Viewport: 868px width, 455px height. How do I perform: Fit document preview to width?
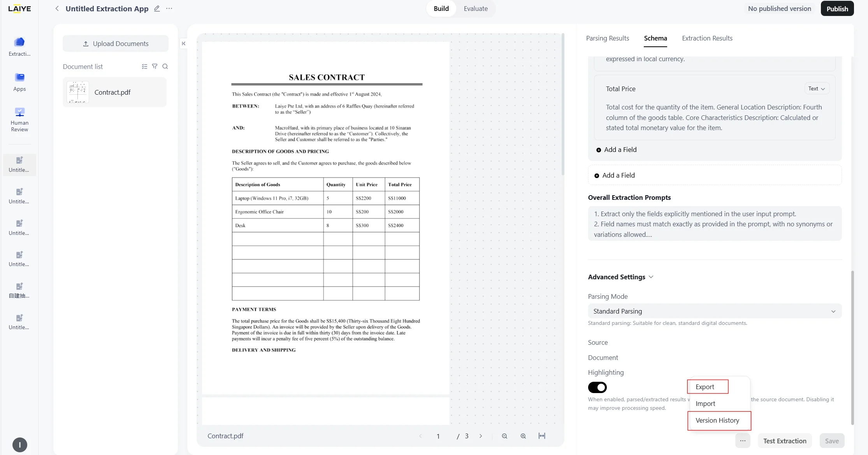[542, 436]
